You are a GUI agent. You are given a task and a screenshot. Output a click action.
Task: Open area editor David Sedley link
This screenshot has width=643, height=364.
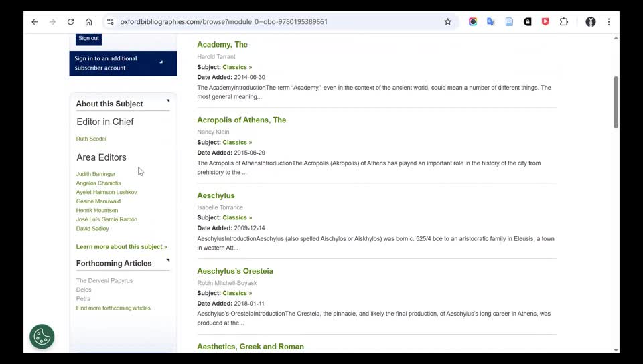92,228
